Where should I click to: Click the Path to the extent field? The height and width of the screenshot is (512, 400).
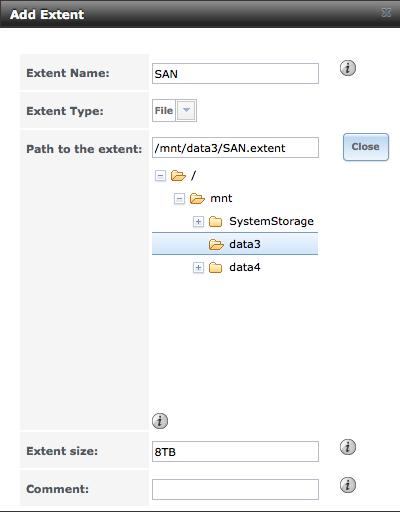[x=235, y=148]
